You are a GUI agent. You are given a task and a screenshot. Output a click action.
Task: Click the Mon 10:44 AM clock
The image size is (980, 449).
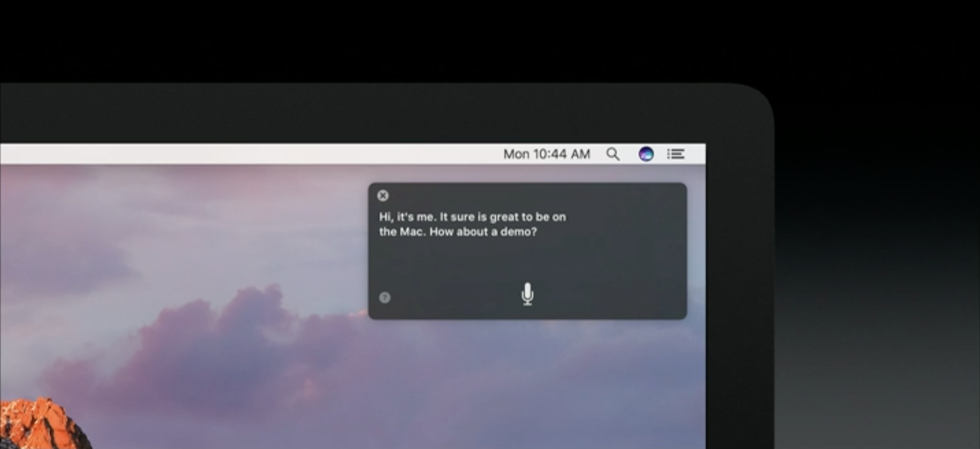546,154
